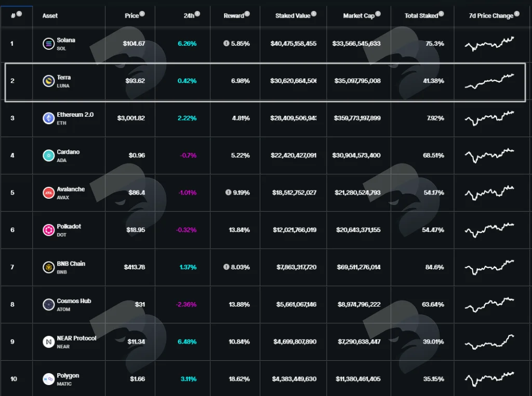Open the NEAR Protocol asset name link
532x396 pixels.
point(76,338)
